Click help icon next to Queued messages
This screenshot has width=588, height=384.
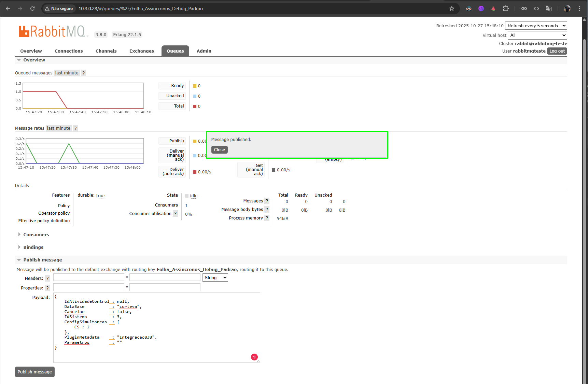[x=84, y=73]
